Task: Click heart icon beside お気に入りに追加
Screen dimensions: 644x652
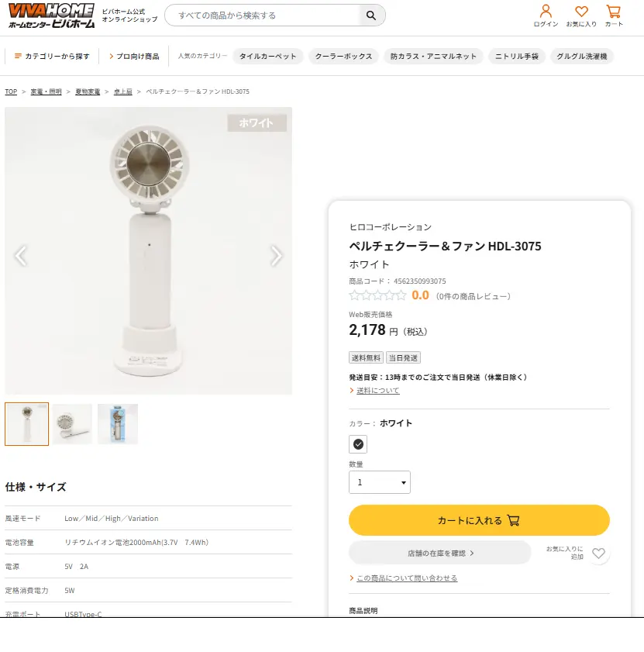Action: tap(598, 554)
